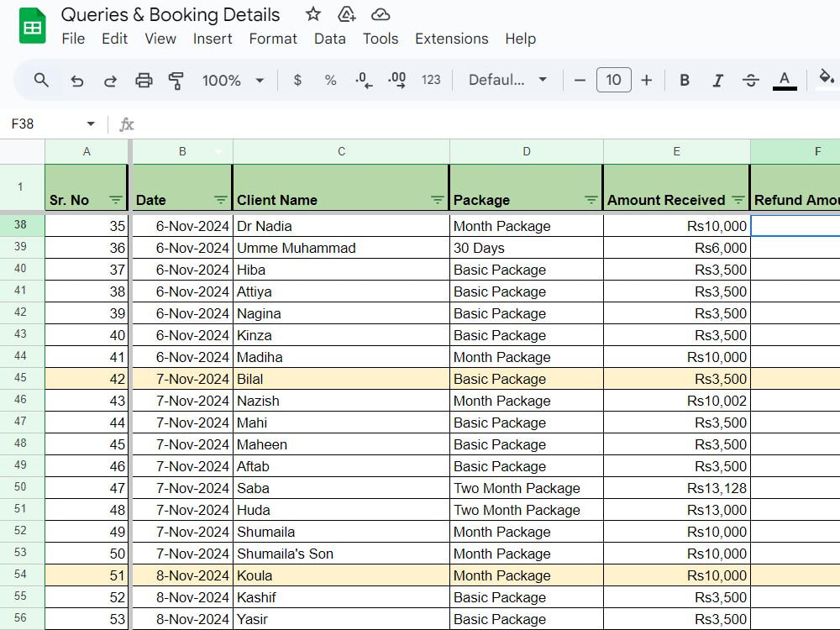Image resolution: width=840 pixels, height=630 pixels.
Task: Increase decimal places
Action: coord(397,81)
